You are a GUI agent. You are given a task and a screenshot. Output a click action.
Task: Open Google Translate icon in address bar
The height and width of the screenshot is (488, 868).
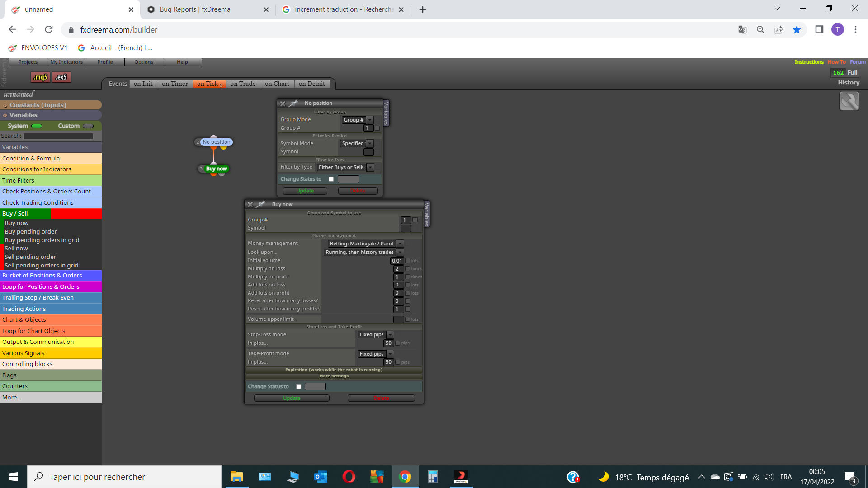742,30
